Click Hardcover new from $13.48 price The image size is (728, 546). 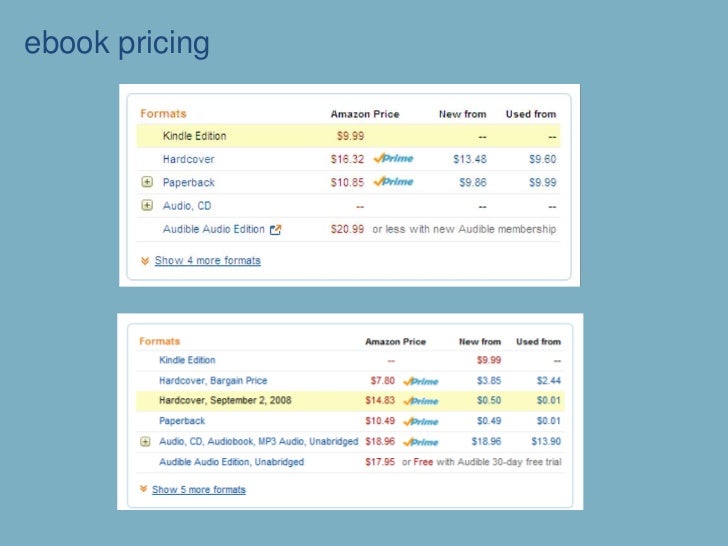[x=470, y=159]
